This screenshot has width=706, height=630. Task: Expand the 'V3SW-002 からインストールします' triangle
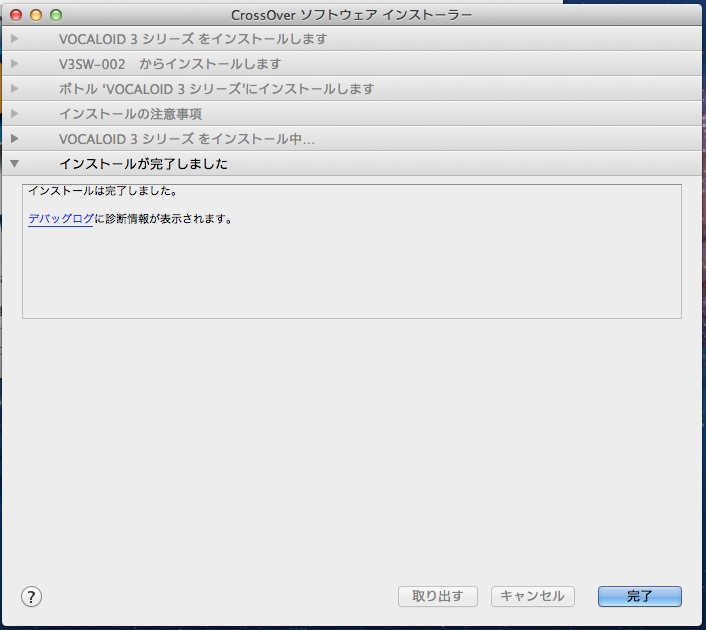point(14,63)
